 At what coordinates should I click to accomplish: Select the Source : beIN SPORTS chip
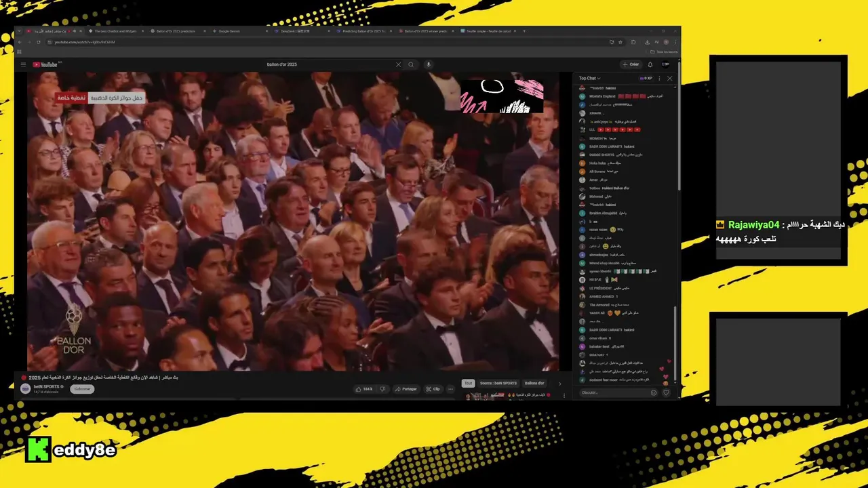[x=498, y=383]
